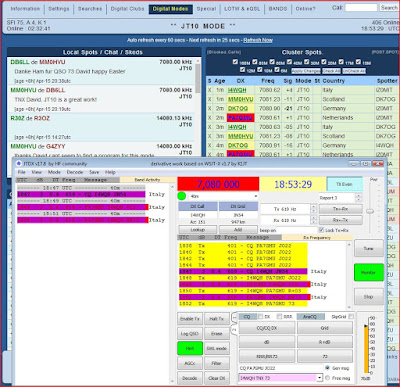Select the Free msg radio button

pyautogui.click(x=327, y=378)
